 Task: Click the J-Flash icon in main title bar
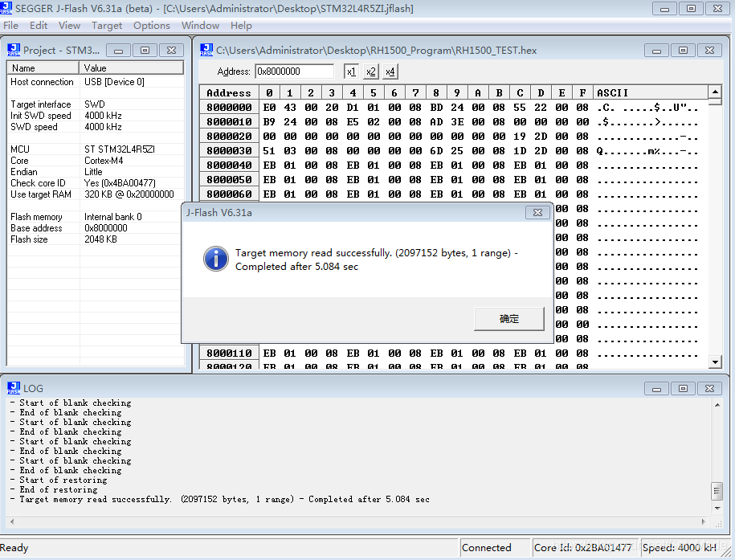(x=6, y=8)
